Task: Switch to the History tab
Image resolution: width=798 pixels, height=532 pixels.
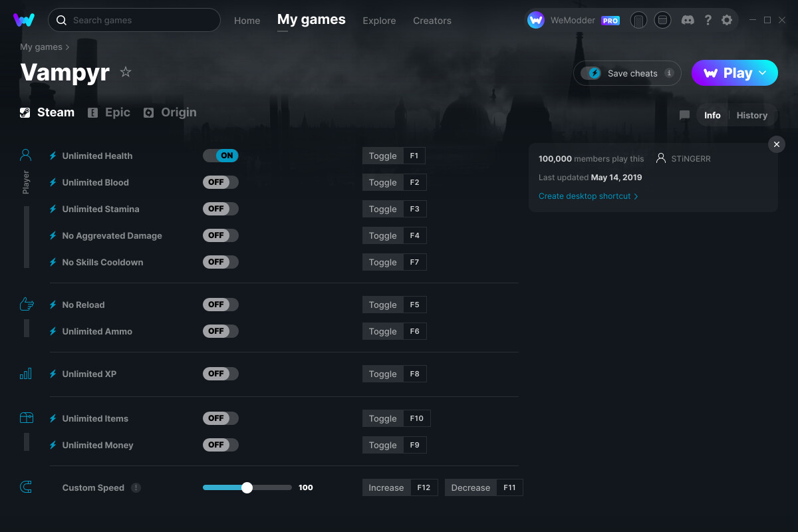Action: coord(752,115)
